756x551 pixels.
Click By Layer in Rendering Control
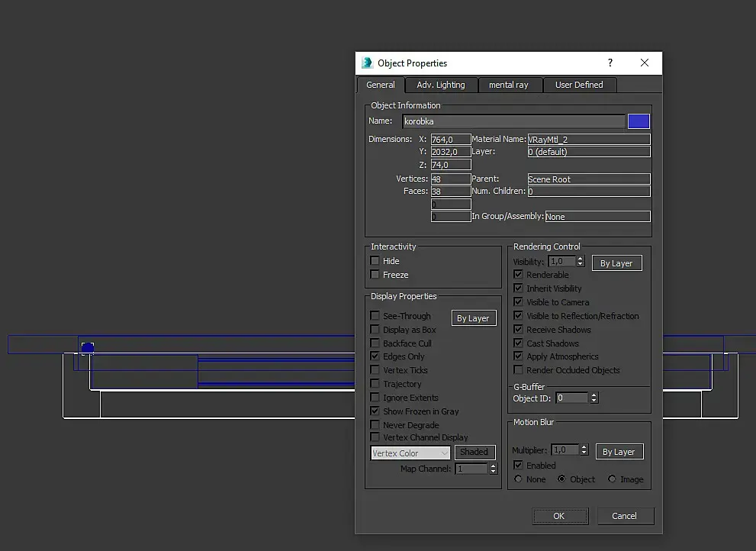[x=616, y=263]
